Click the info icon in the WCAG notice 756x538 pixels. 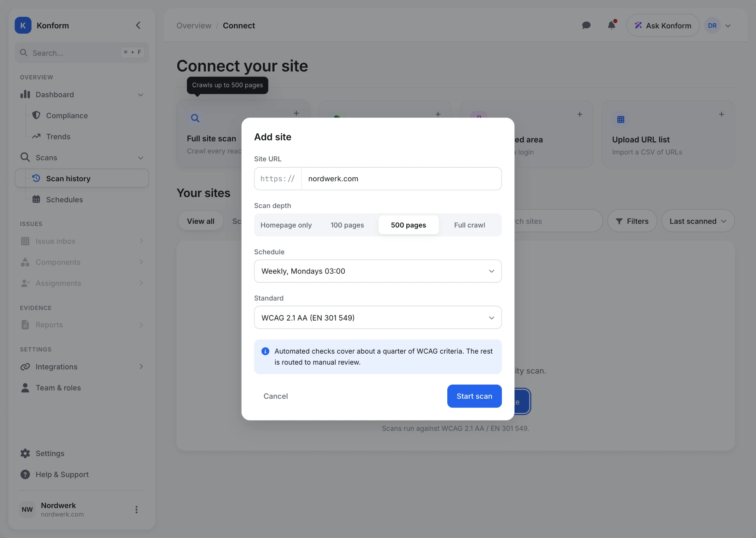coord(265,351)
